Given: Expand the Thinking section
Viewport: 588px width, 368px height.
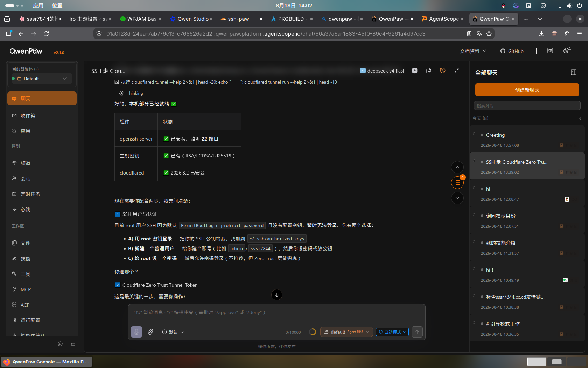Looking at the screenshot, I should tap(131, 93).
